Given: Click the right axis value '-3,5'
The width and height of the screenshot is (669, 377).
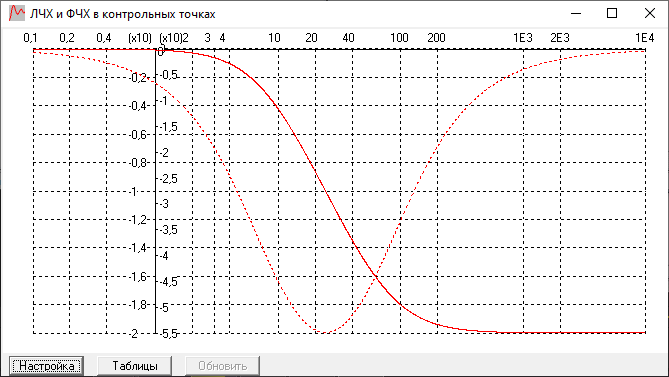Looking at the screenshot, I should (169, 230).
